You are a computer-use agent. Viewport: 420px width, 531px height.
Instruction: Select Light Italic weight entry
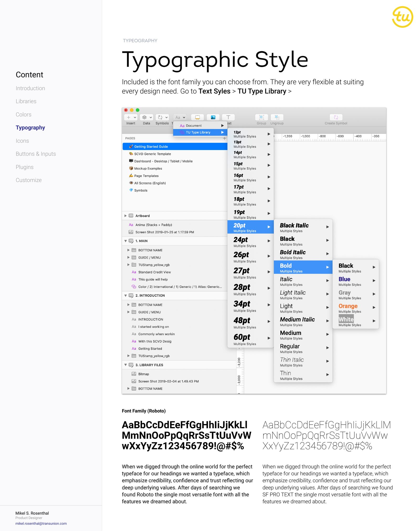pyautogui.click(x=303, y=294)
